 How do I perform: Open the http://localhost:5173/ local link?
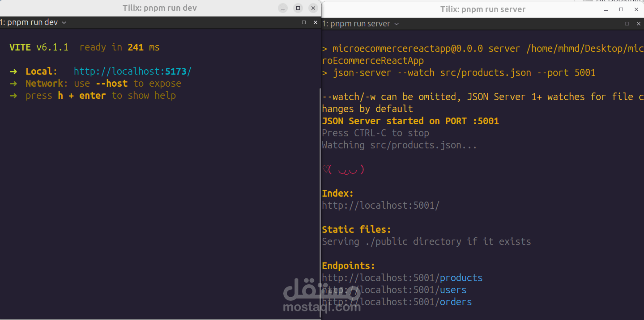click(132, 72)
